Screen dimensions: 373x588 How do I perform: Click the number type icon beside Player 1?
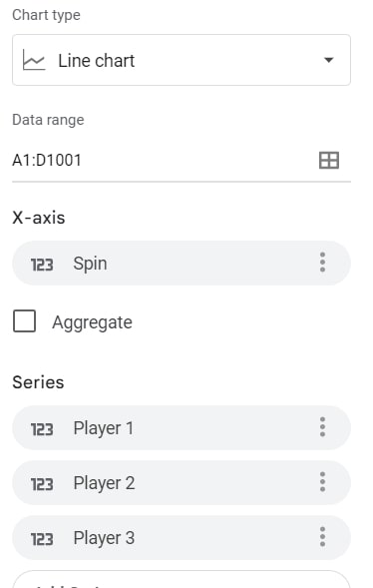tap(42, 429)
